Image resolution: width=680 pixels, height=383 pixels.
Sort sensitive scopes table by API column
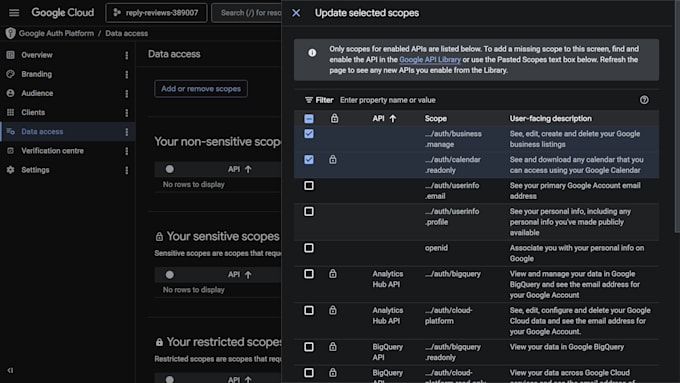[239, 275]
